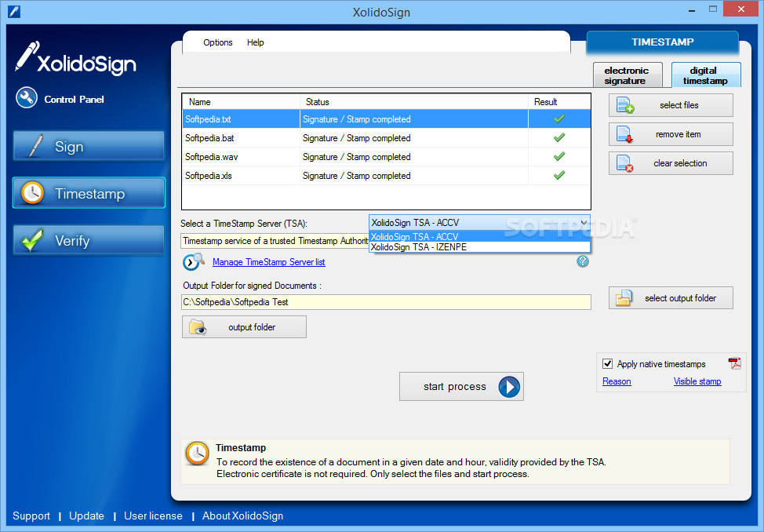Click the folder icon on select output folder
This screenshot has width=764, height=532.
point(624,298)
